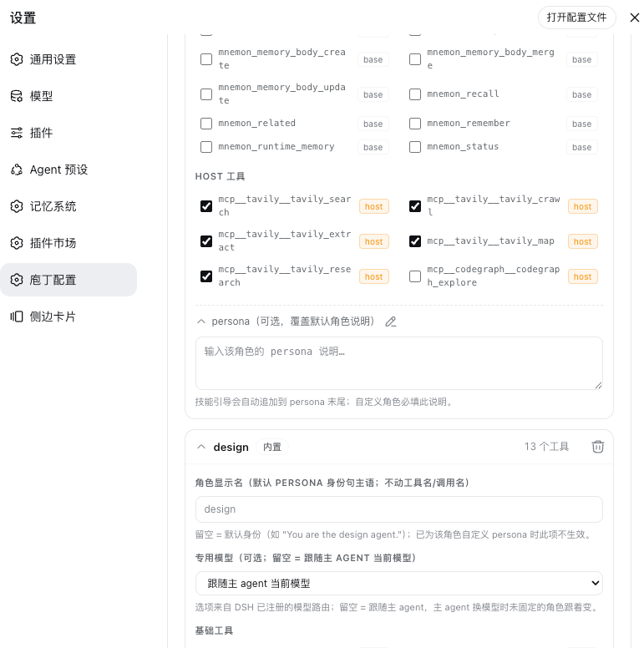Click the 模型 database icon
The image size is (644, 648).
(x=17, y=96)
